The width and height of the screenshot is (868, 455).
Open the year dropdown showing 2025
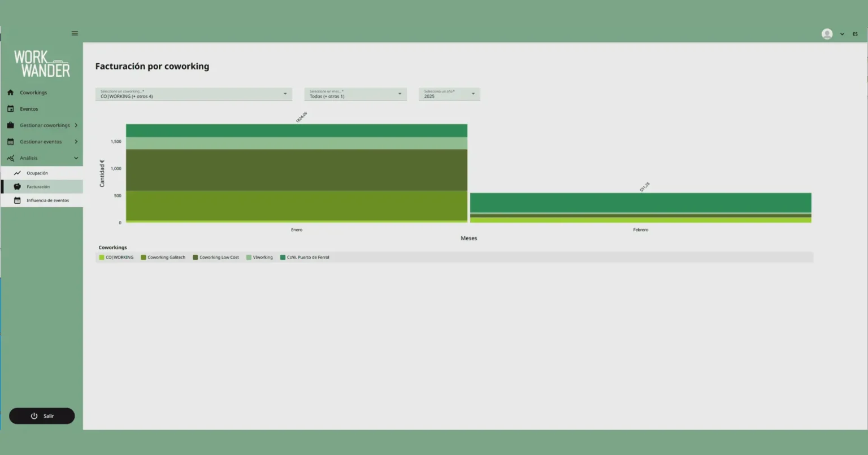[x=449, y=94]
